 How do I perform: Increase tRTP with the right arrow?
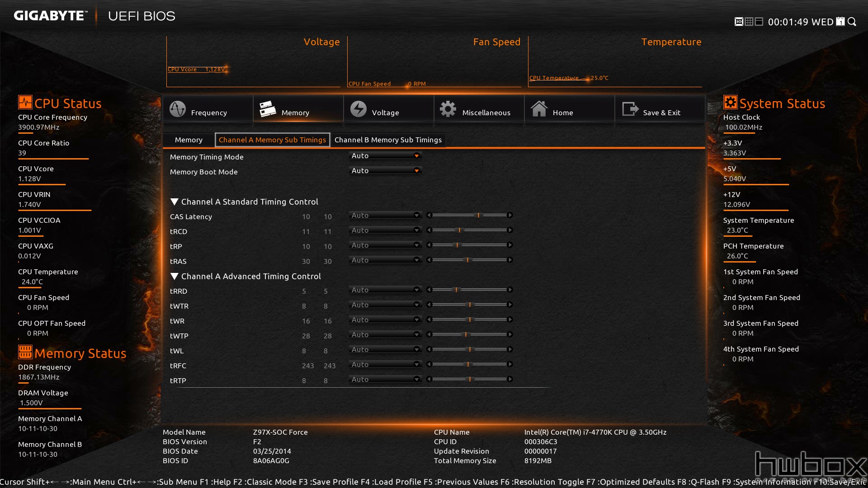[509, 379]
